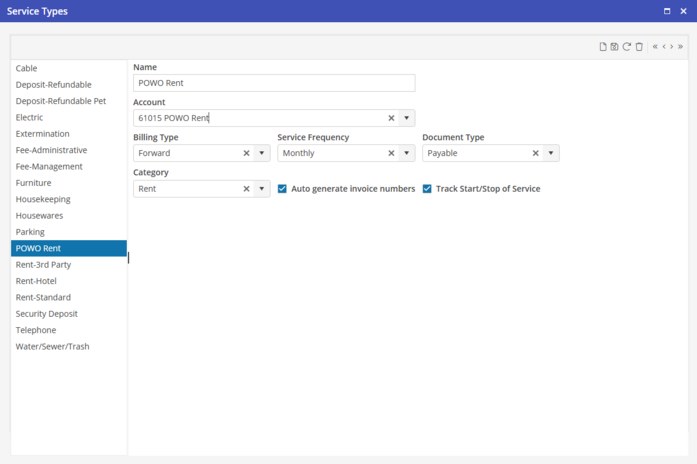Go to first record with double-left arrow
Screen dimensions: 697x464
pyautogui.click(x=655, y=47)
